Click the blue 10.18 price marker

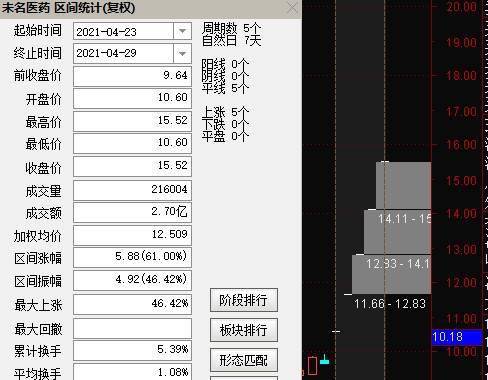point(457,337)
